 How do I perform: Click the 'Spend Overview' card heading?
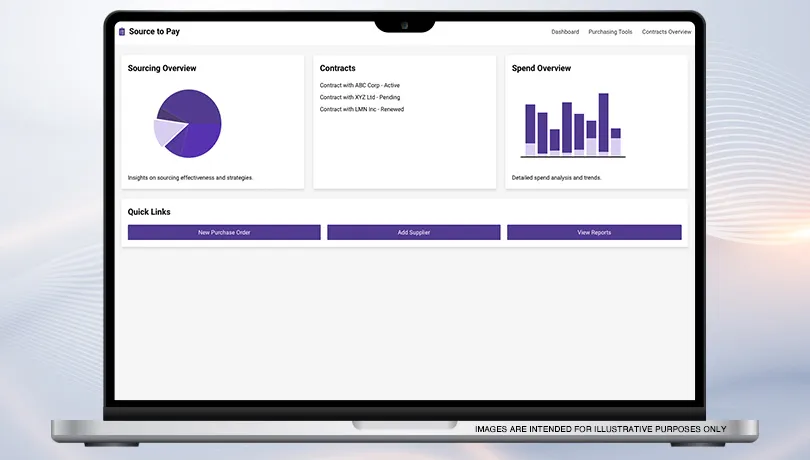click(541, 68)
